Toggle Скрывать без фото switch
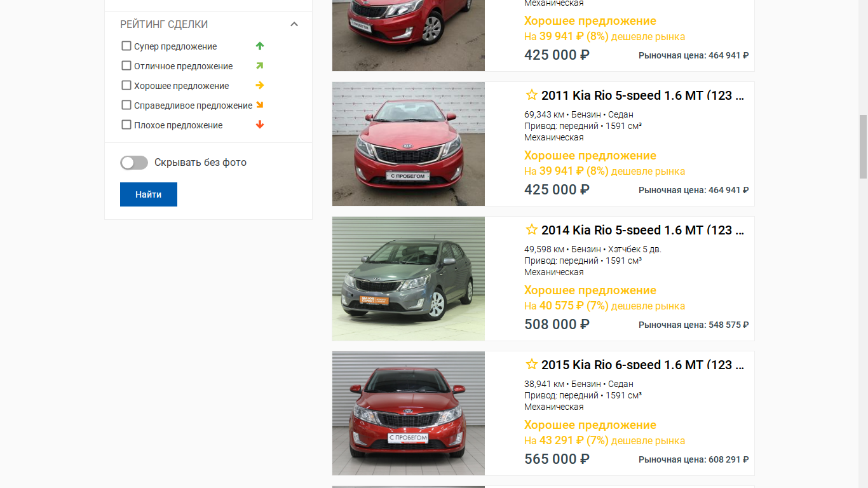Screen dimensions: 868x488 (134, 163)
